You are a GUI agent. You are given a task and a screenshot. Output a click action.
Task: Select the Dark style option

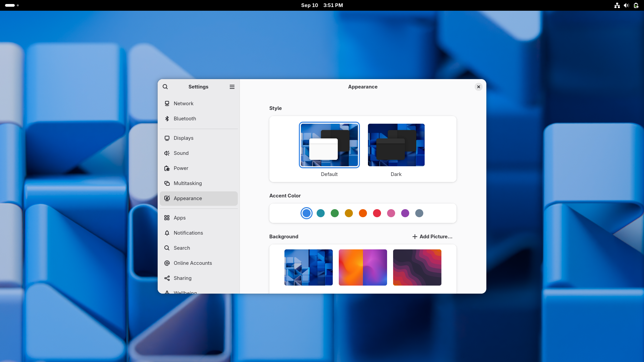coord(396,145)
